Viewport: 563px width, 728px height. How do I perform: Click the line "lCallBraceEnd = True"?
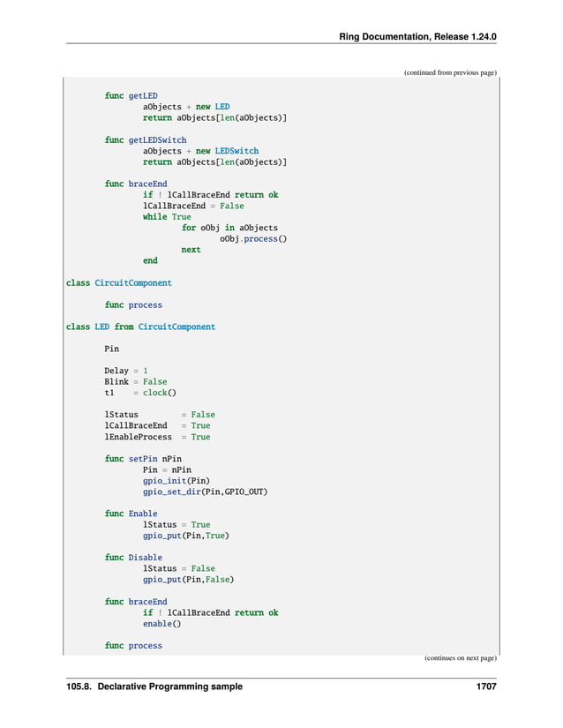pos(157,425)
